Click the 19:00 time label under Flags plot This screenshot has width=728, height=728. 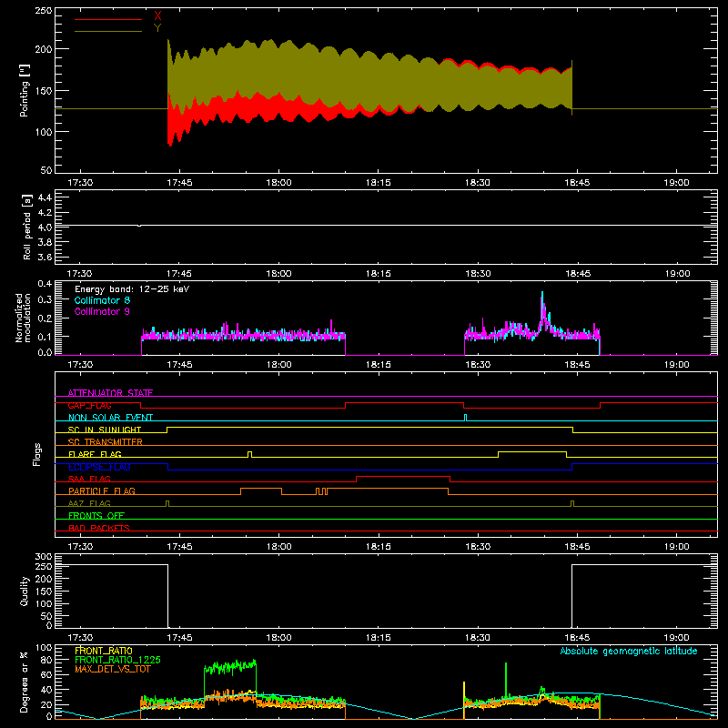coord(676,547)
